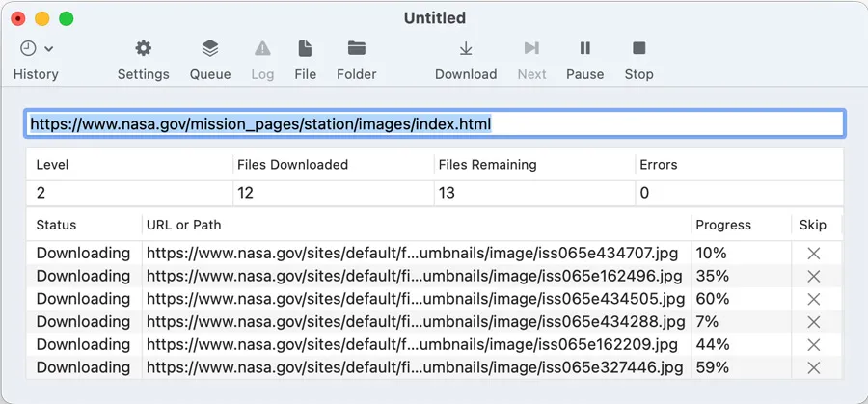This screenshot has width=868, height=404.
Task: Choose destination with Folder icon
Action: point(356,49)
